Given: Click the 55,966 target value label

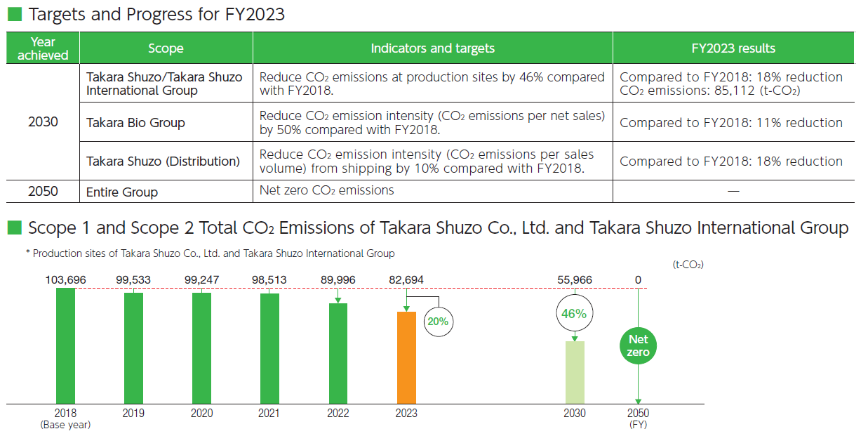Looking at the screenshot, I should click(x=574, y=279).
